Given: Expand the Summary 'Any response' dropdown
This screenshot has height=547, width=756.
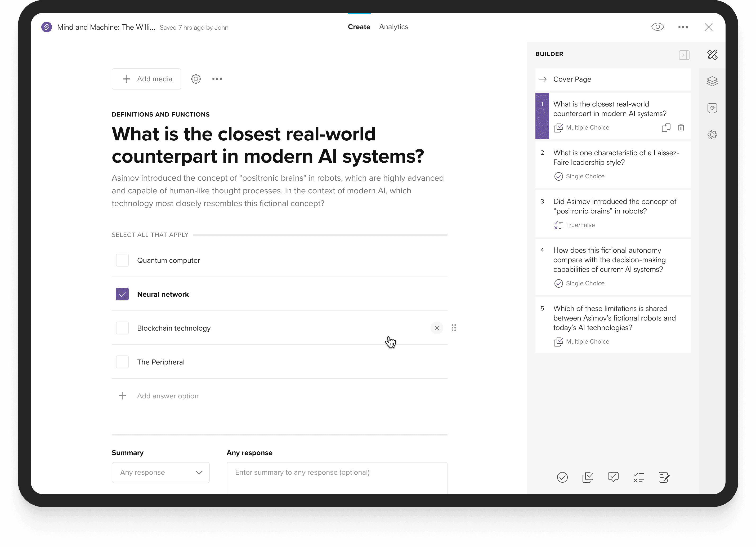Looking at the screenshot, I should [160, 472].
